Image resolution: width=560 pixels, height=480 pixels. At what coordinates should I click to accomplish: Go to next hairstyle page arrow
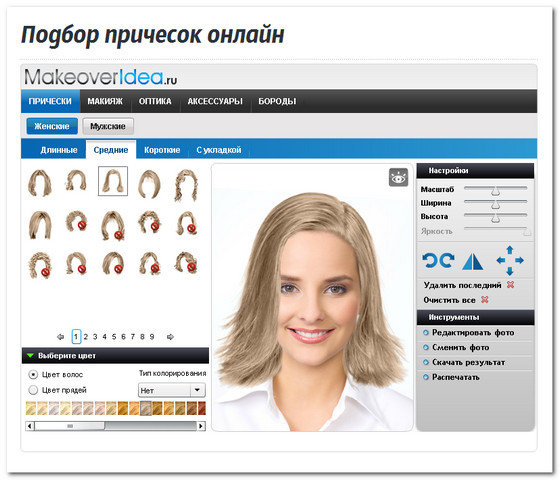point(170,337)
